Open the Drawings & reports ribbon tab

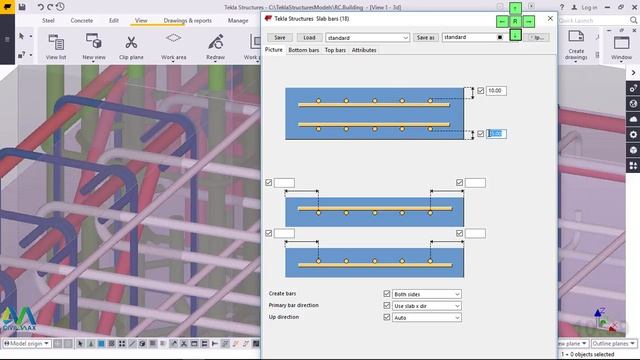188,20
